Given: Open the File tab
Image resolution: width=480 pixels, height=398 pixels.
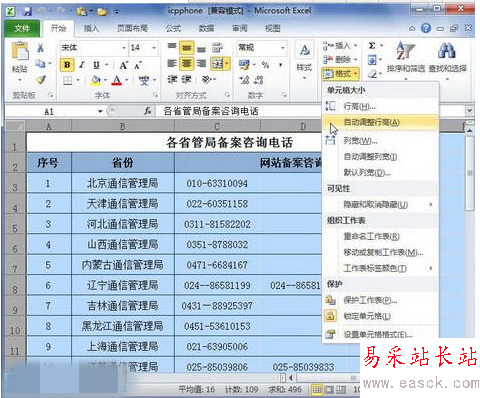Looking at the screenshot, I should pyautogui.click(x=22, y=28).
